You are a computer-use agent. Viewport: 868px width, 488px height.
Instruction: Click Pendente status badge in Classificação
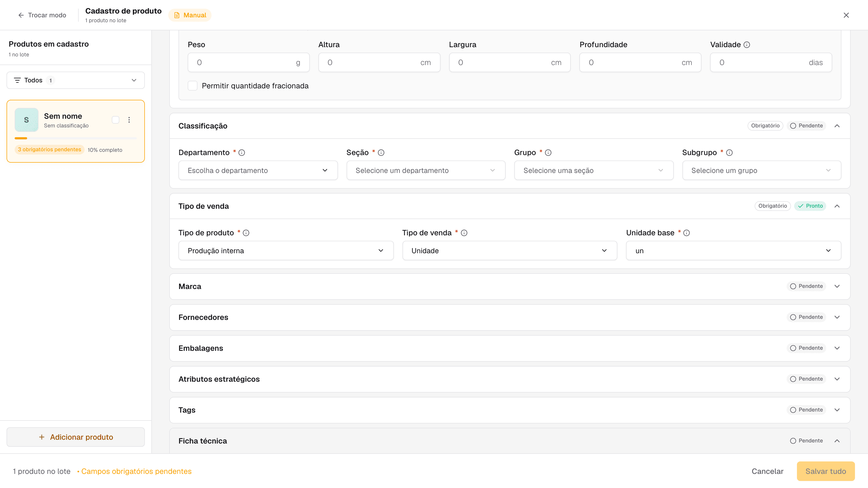click(806, 126)
